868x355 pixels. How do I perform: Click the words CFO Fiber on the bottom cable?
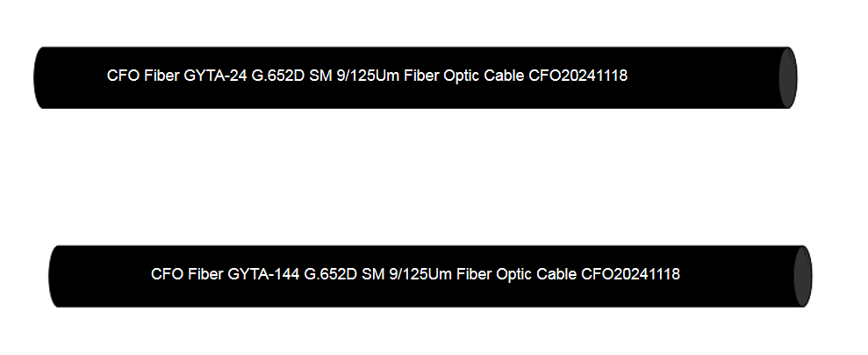point(187,274)
